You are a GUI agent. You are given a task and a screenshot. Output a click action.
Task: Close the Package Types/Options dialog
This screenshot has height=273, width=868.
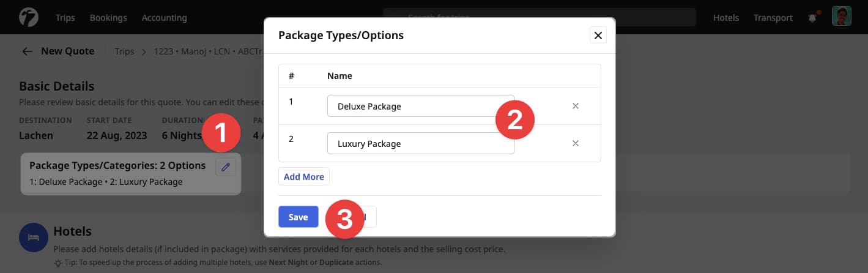[598, 36]
